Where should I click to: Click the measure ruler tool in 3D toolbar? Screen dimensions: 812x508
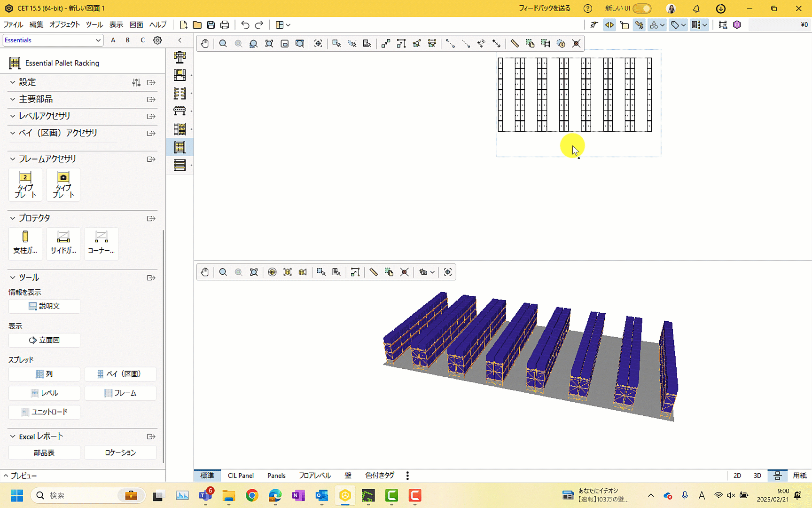[374, 272]
